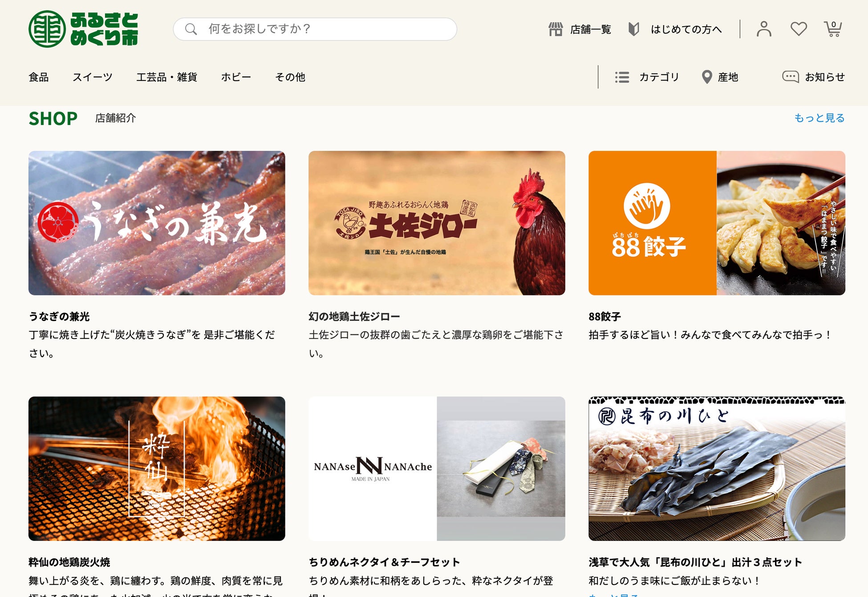This screenshot has height=597, width=868.
Task: Select the スイーツ menu item
Action: (x=93, y=77)
